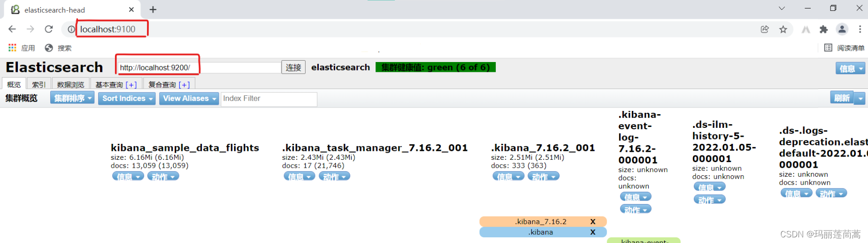868x243 pixels.
Task: Click size: 2.51Mi text under .kibana_7.16.2_001
Action: coord(528,157)
